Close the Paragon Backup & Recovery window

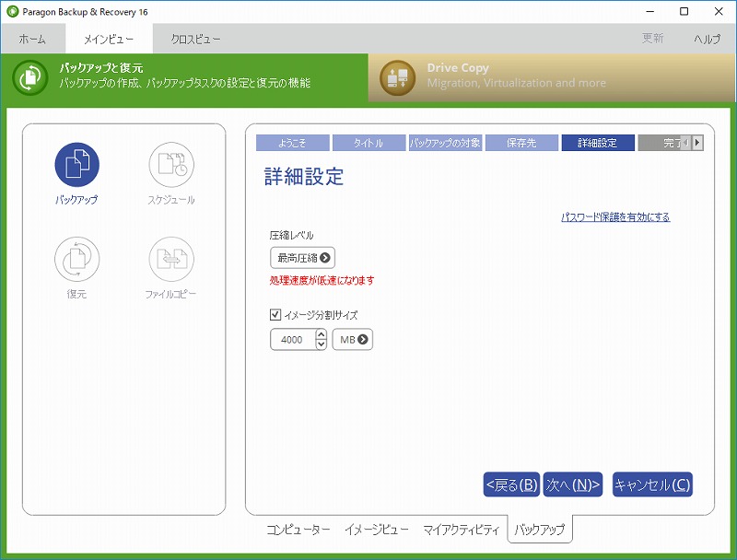click(719, 11)
